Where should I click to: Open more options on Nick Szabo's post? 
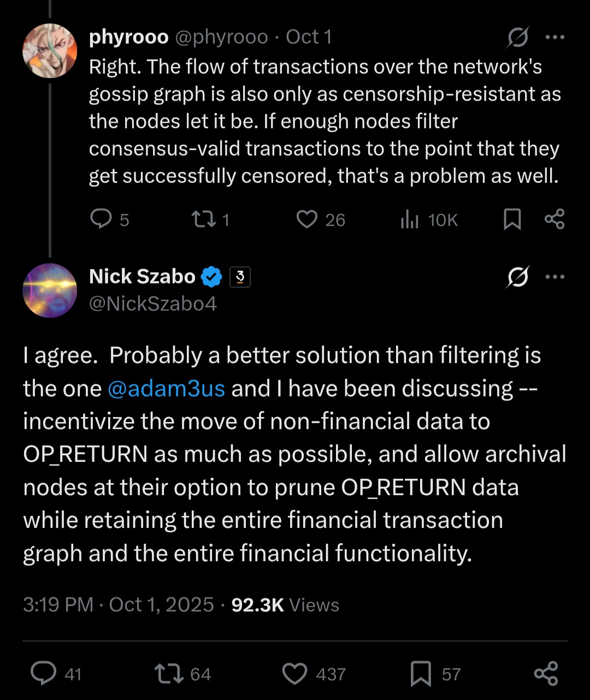coord(555,277)
